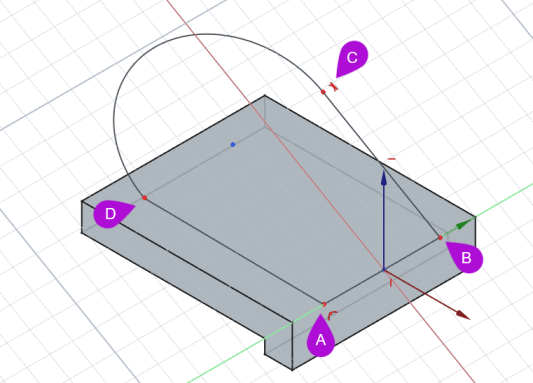The image size is (533, 383).
Task: Pick the red sketch point above marker A
Action: click(324, 304)
